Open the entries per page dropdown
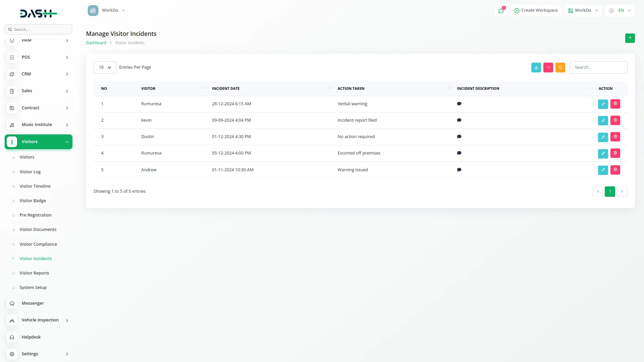The image size is (644, 362). coord(105,67)
